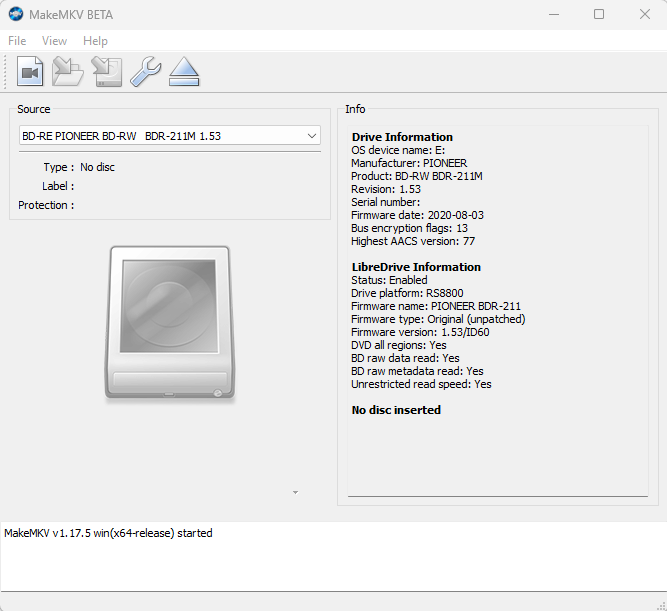Image resolution: width=667 pixels, height=611 pixels.
Task: Click the 'No disc inserted' message
Action: [x=396, y=410]
